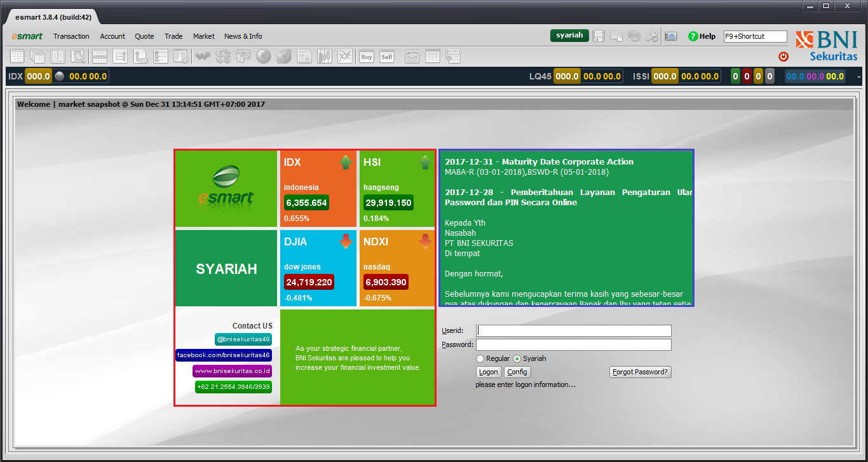868x462 pixels.
Task: Click the red power icon
Action: coord(783,57)
